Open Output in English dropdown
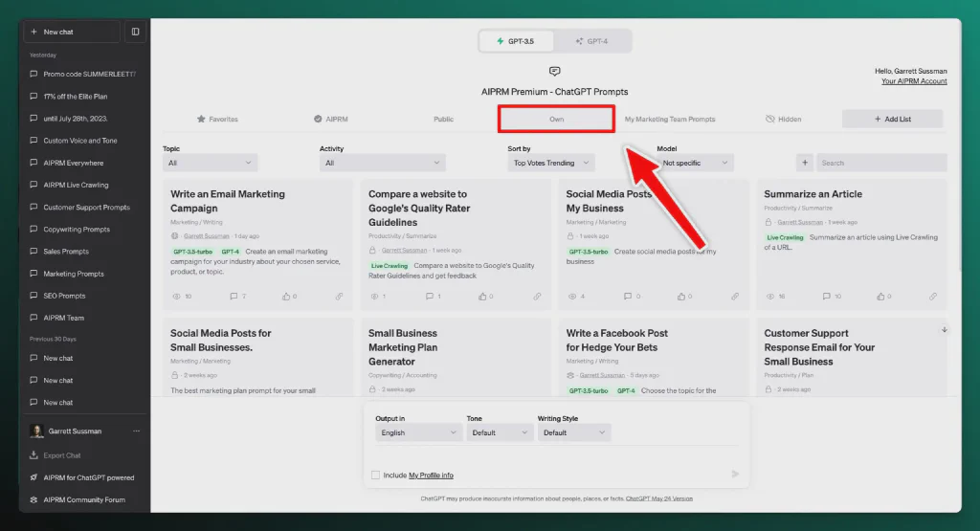The image size is (980, 531). 417,432
